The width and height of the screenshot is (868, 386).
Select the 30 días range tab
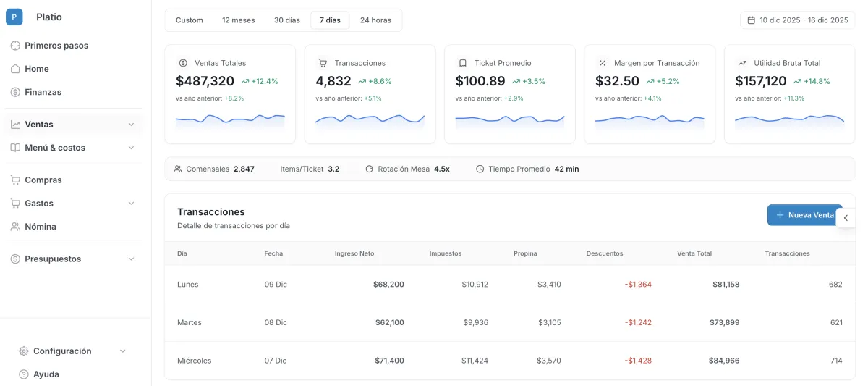coord(286,20)
